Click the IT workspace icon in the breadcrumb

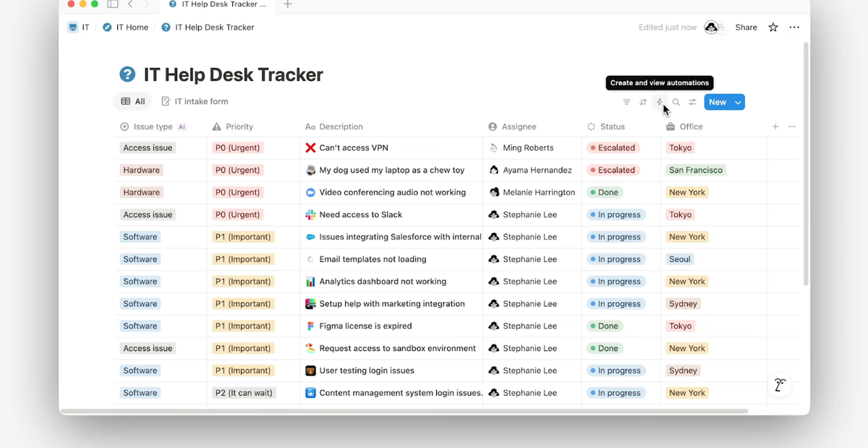pos(72,27)
